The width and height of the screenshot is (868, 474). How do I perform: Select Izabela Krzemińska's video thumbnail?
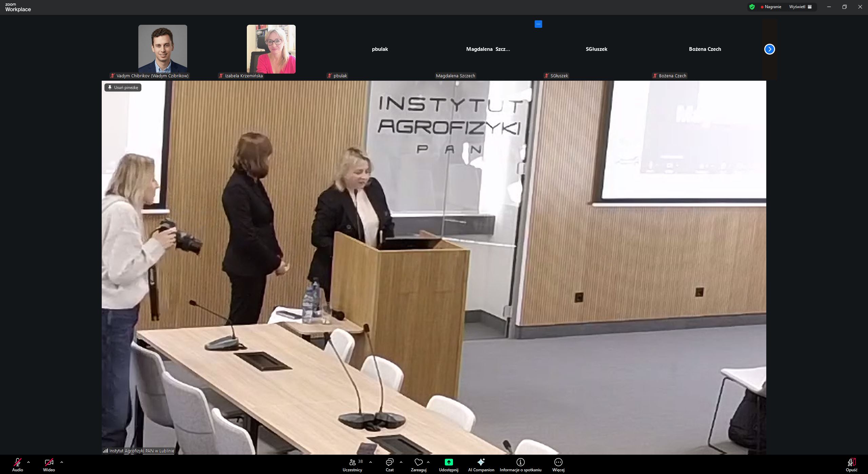tap(271, 49)
